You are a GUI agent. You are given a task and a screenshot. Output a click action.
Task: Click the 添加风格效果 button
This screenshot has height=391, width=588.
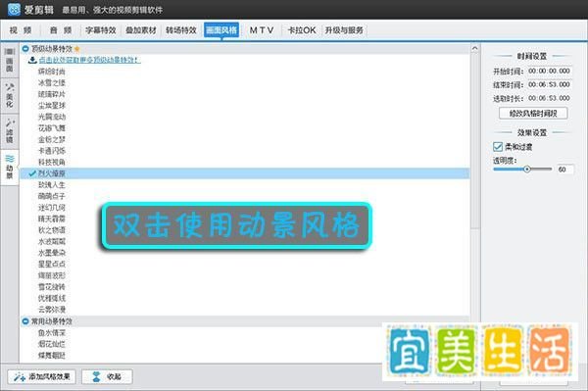41,376
